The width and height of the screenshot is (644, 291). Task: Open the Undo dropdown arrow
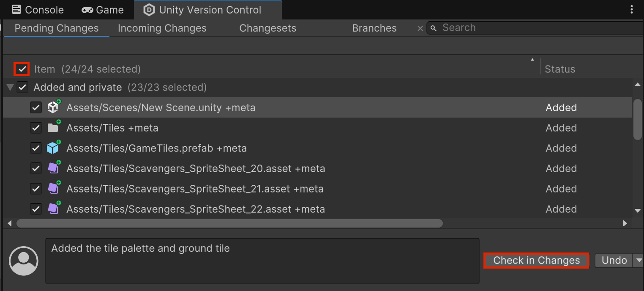click(x=639, y=261)
